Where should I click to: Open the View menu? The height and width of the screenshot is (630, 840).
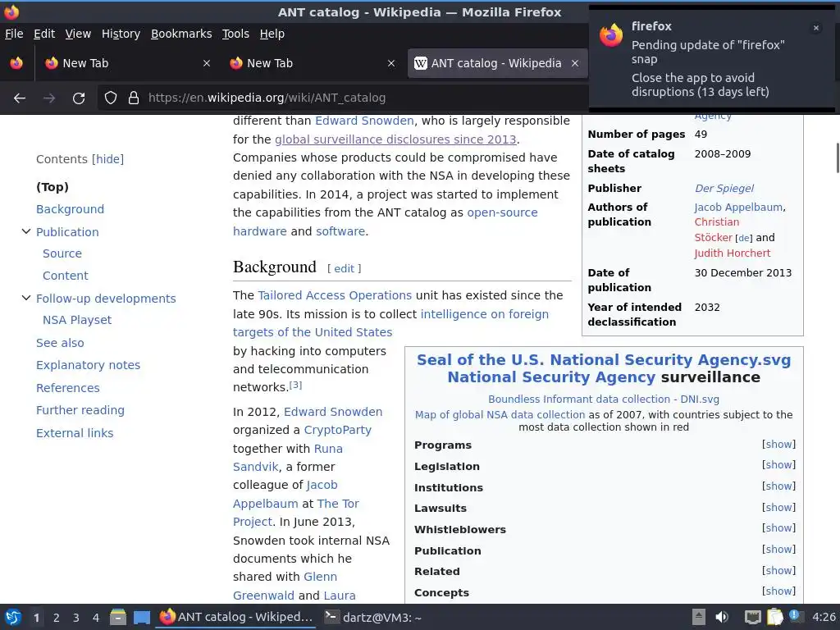click(78, 34)
